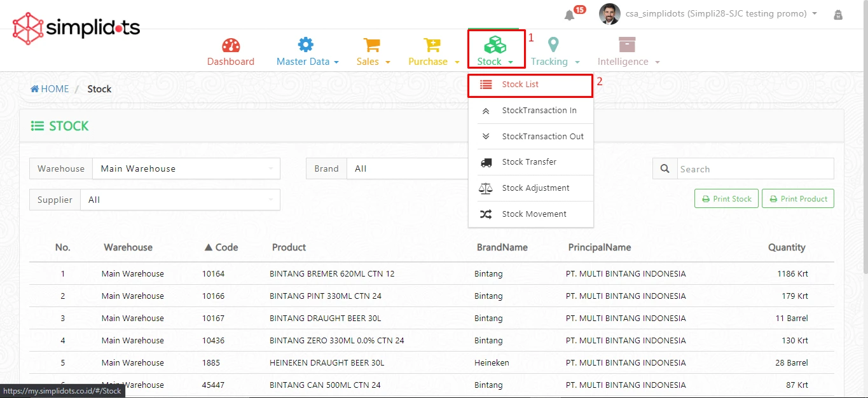The width and height of the screenshot is (868, 398).
Task: Click the lock icon in the top bar
Action: pos(838,14)
